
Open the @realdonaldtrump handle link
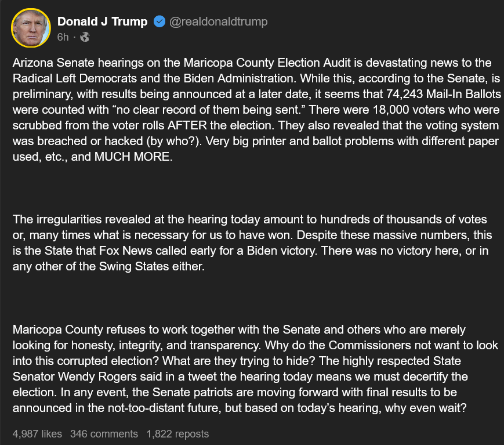(218, 21)
